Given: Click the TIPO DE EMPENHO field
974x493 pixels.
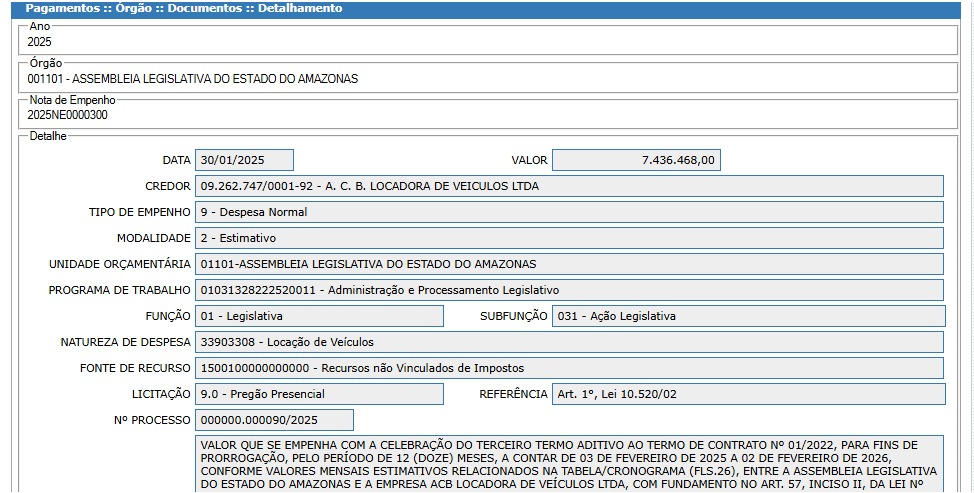Looking at the screenshot, I should point(569,212).
